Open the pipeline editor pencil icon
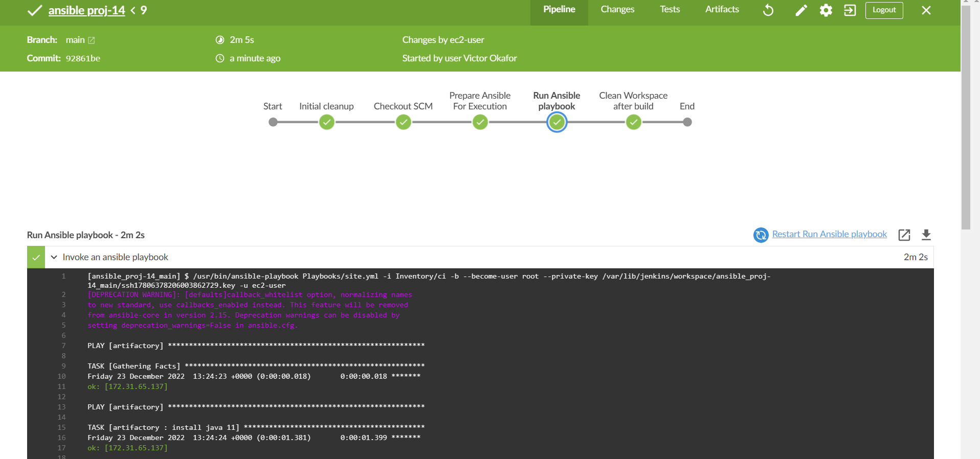The height and width of the screenshot is (459, 980). (x=801, y=10)
